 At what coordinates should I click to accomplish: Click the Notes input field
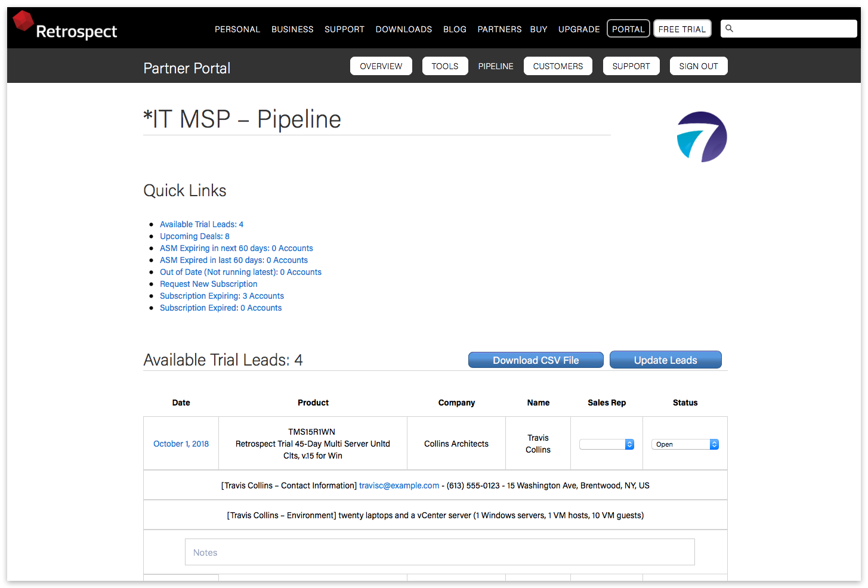(x=440, y=552)
